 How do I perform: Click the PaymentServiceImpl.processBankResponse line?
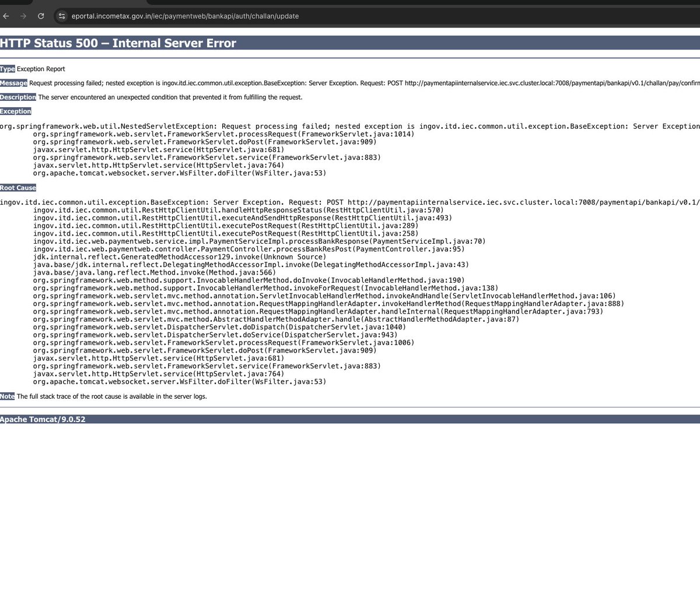click(260, 241)
